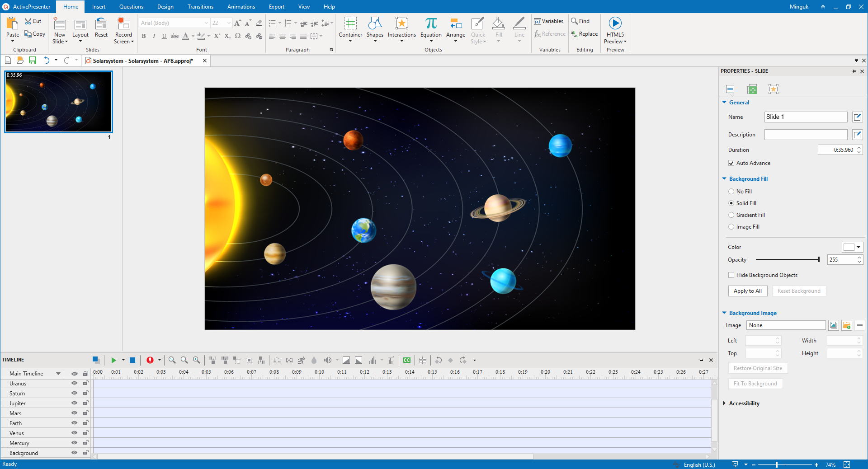Lock the Earth timeline layer
The image size is (868, 469).
click(x=85, y=423)
